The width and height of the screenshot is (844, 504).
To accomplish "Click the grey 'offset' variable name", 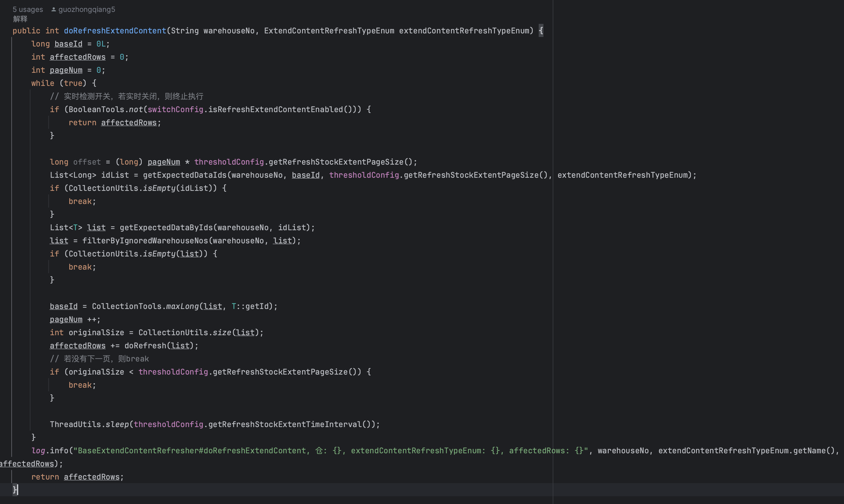I will point(87,162).
